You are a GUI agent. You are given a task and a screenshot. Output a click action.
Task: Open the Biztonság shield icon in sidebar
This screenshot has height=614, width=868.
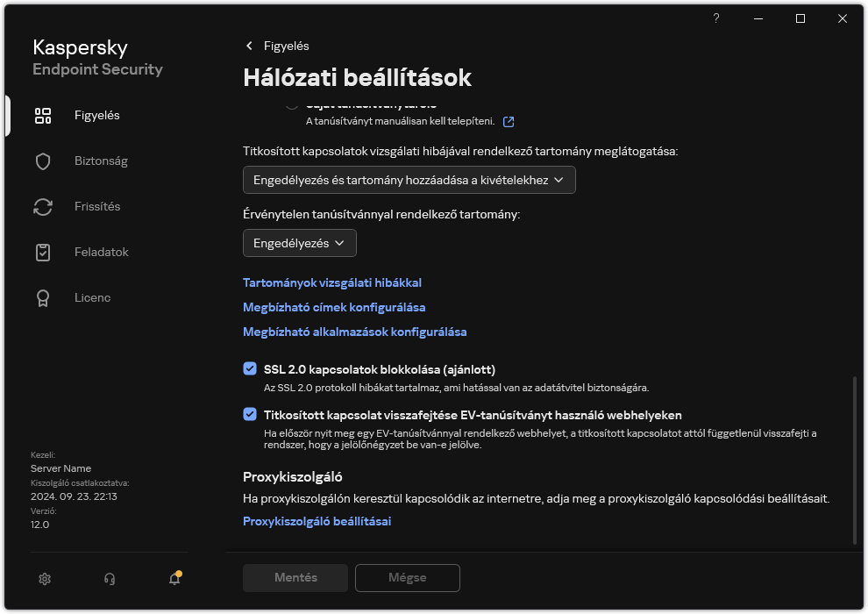(42, 161)
